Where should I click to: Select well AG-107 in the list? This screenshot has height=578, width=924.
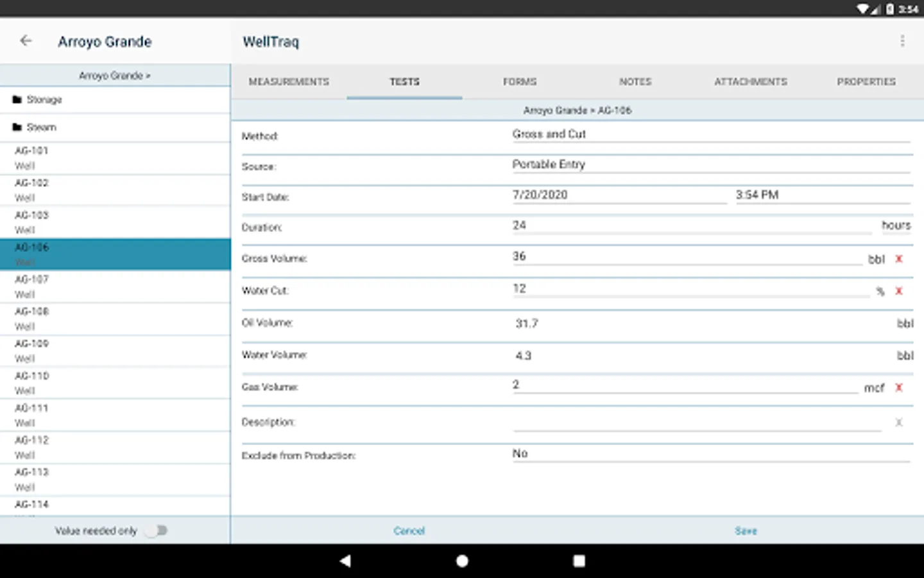point(116,286)
